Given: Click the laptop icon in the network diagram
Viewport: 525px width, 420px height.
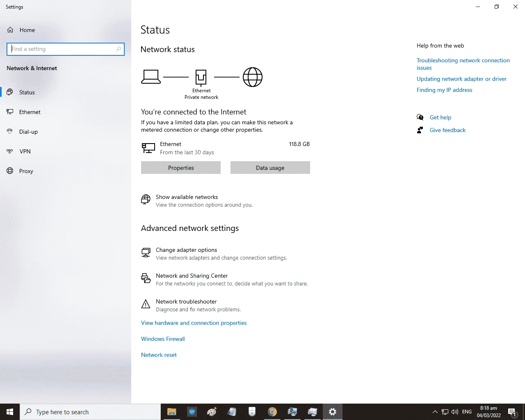Looking at the screenshot, I should click(151, 77).
